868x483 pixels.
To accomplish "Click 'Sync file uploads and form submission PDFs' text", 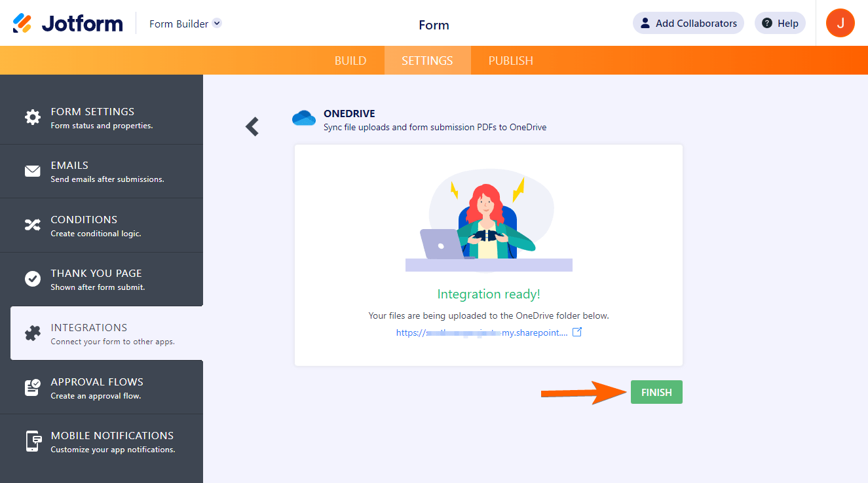I will [435, 127].
